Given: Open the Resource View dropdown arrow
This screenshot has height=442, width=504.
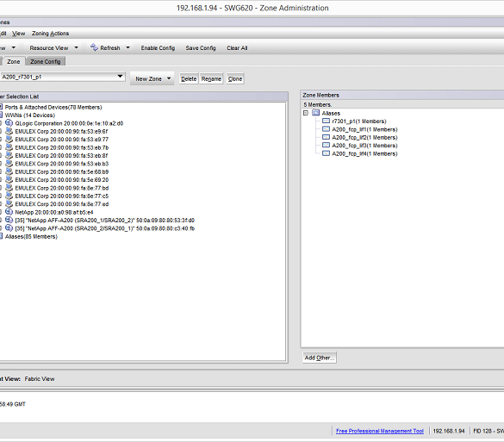Looking at the screenshot, I should [x=76, y=47].
